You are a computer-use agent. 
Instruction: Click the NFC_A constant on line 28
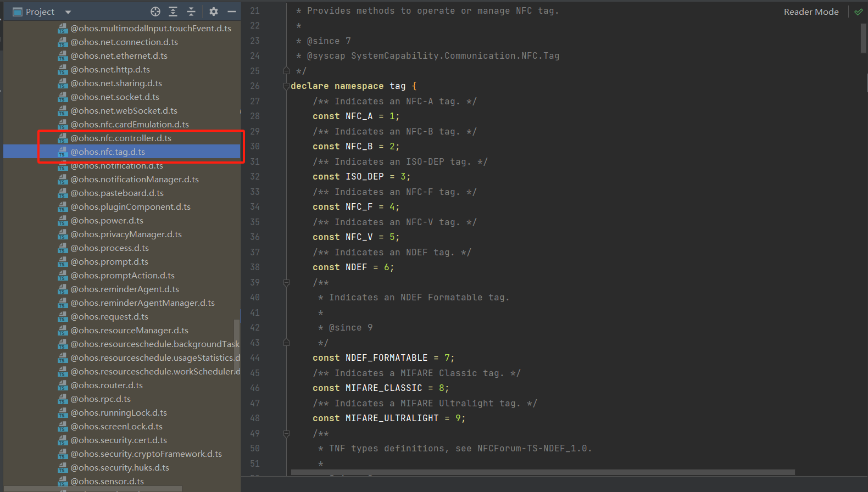pos(359,116)
